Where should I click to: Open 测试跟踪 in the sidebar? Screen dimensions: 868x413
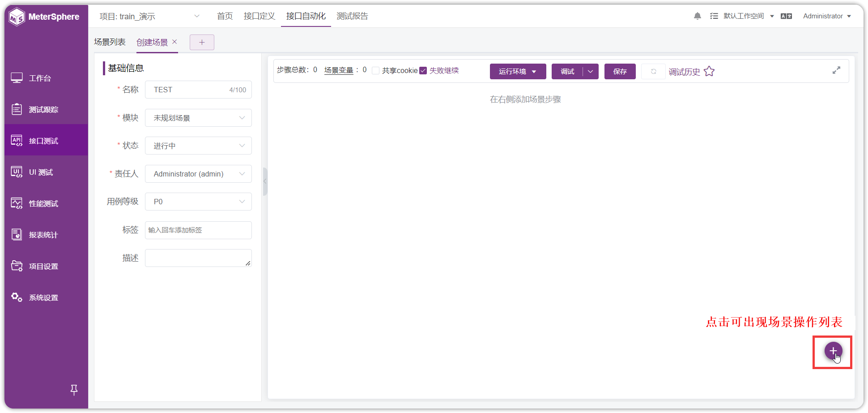[x=46, y=109]
